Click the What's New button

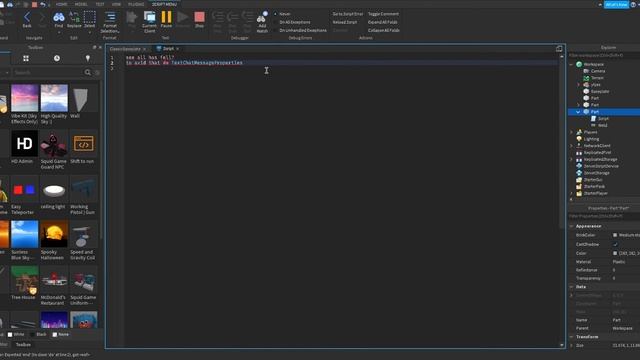[616, 4]
